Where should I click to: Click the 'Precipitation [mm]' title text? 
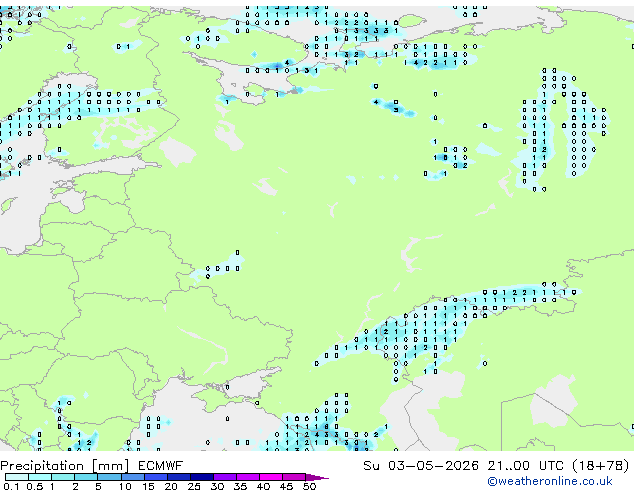click(65, 466)
